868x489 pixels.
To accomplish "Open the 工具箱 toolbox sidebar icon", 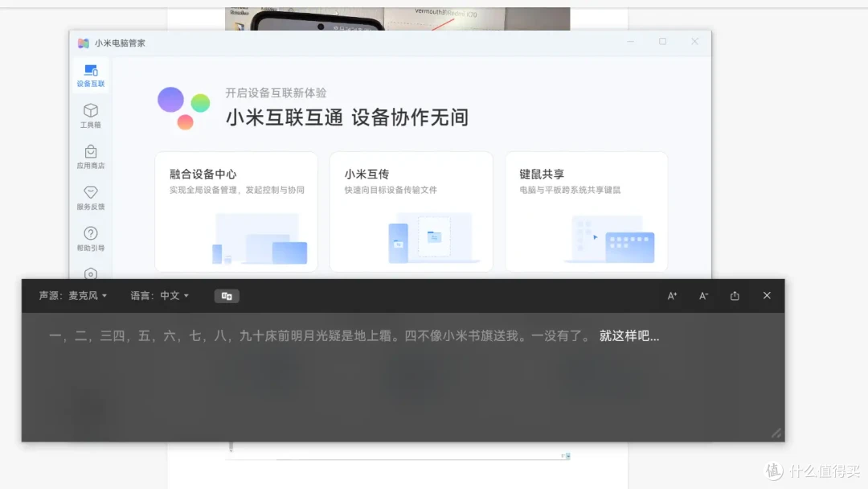I will [90, 116].
